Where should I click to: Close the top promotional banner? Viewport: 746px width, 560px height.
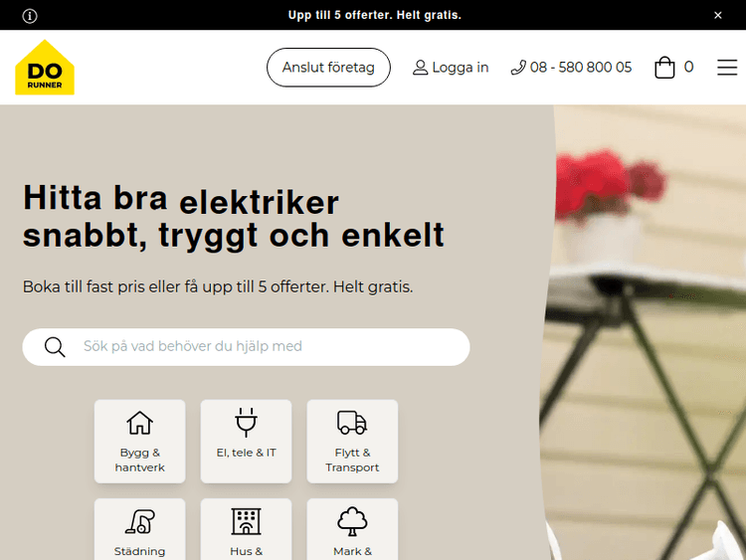pos(718,16)
